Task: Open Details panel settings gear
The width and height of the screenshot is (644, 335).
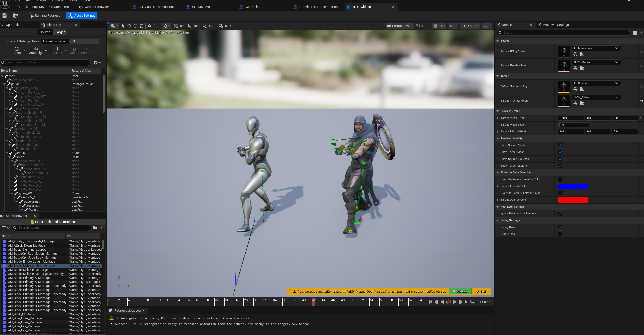Action: [x=641, y=33]
